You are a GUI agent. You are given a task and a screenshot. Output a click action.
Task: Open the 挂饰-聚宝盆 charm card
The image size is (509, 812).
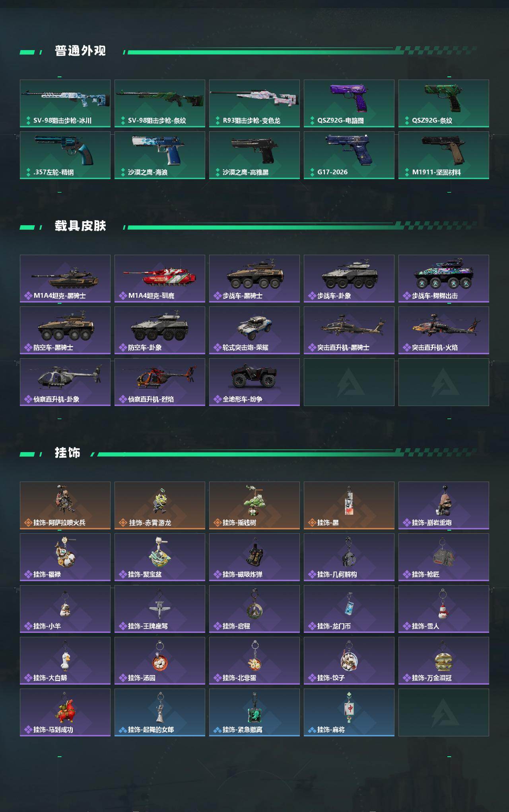click(160, 557)
